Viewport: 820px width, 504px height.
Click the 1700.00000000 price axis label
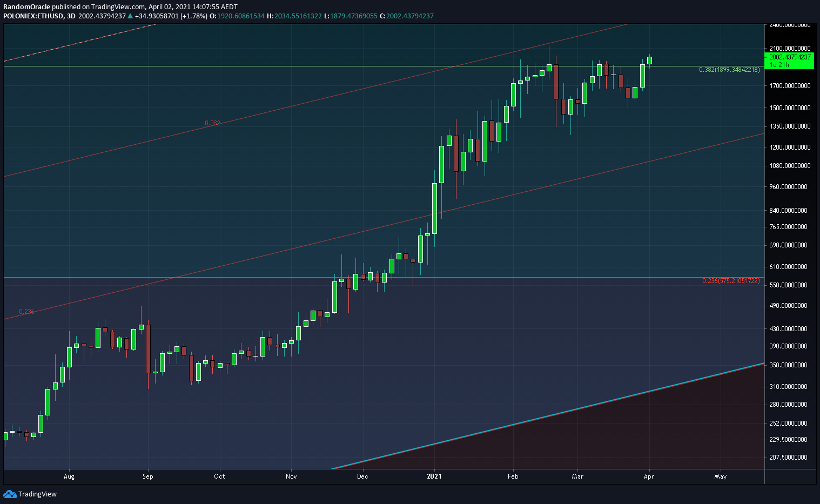click(790, 85)
